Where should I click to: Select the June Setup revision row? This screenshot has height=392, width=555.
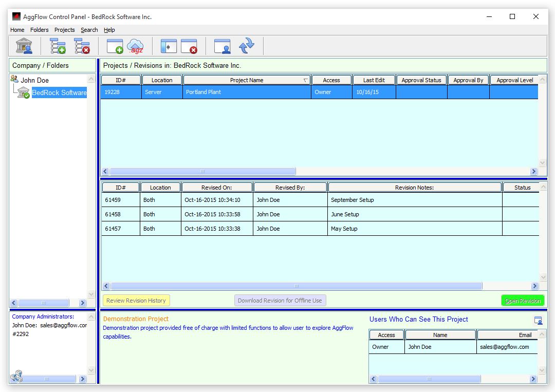[345, 214]
